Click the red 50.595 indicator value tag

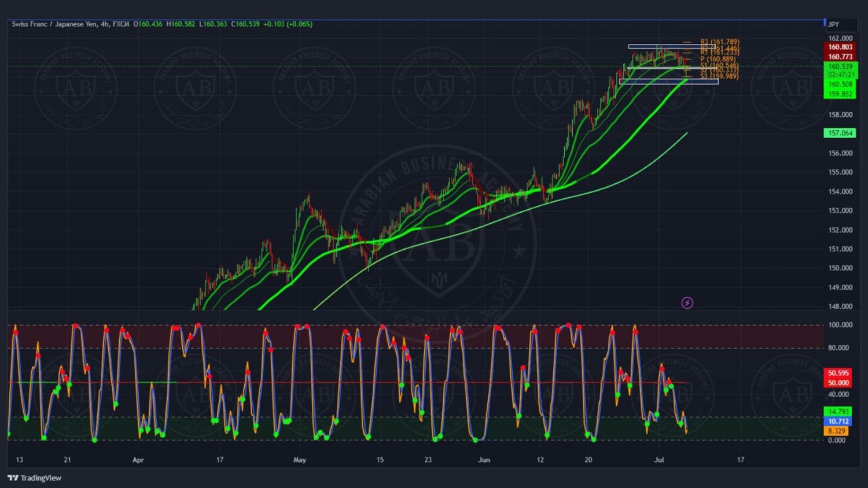point(838,374)
